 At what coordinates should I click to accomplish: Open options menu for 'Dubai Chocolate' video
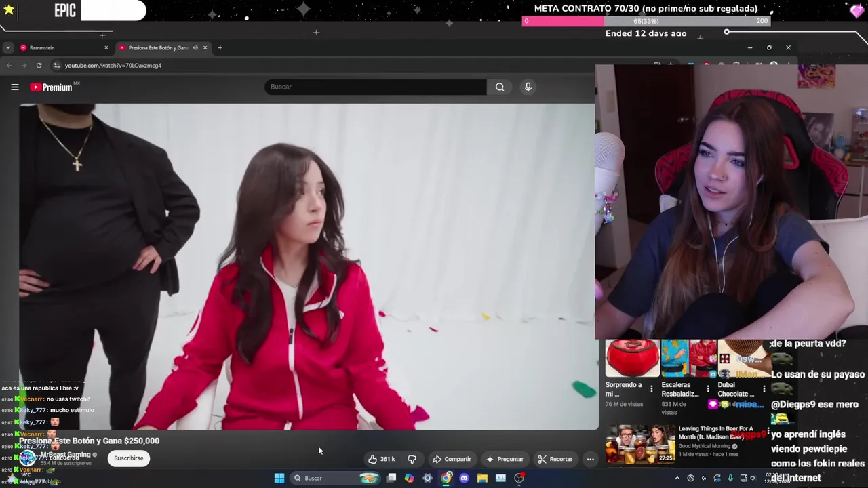[764, 389]
